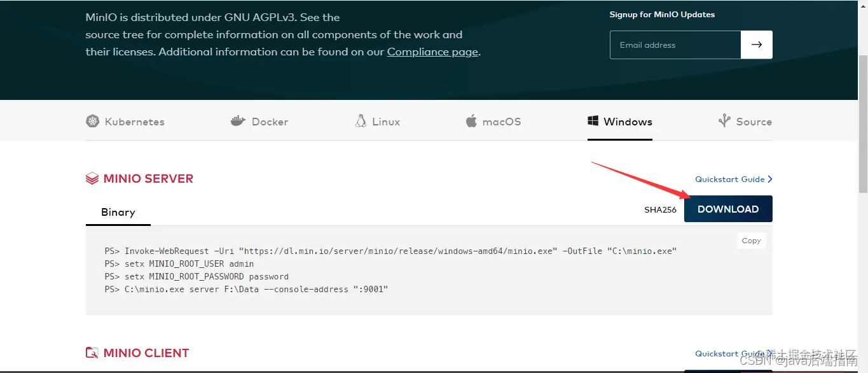Click the page vertical scrollbar thumb
The width and height of the screenshot is (868, 373).
tap(863, 124)
